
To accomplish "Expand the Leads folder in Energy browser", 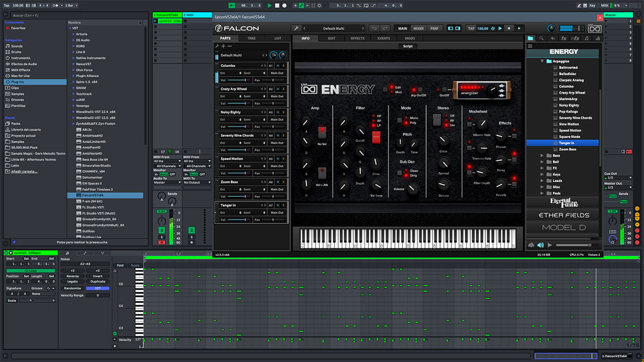I will pyautogui.click(x=542, y=181).
